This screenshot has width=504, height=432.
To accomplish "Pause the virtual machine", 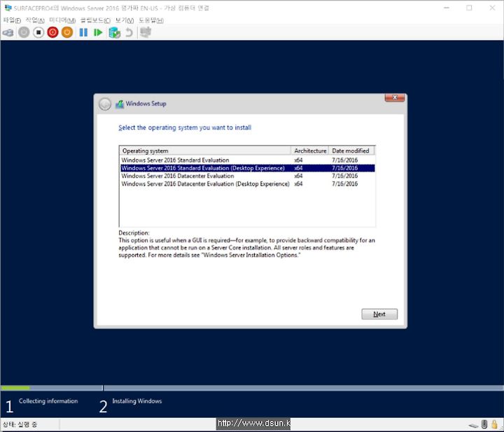I will [83, 32].
